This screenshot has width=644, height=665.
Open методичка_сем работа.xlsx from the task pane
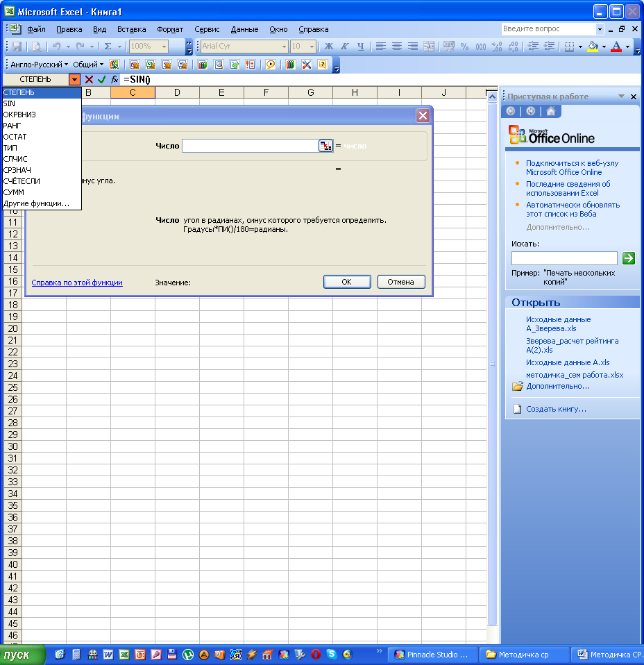(x=575, y=375)
